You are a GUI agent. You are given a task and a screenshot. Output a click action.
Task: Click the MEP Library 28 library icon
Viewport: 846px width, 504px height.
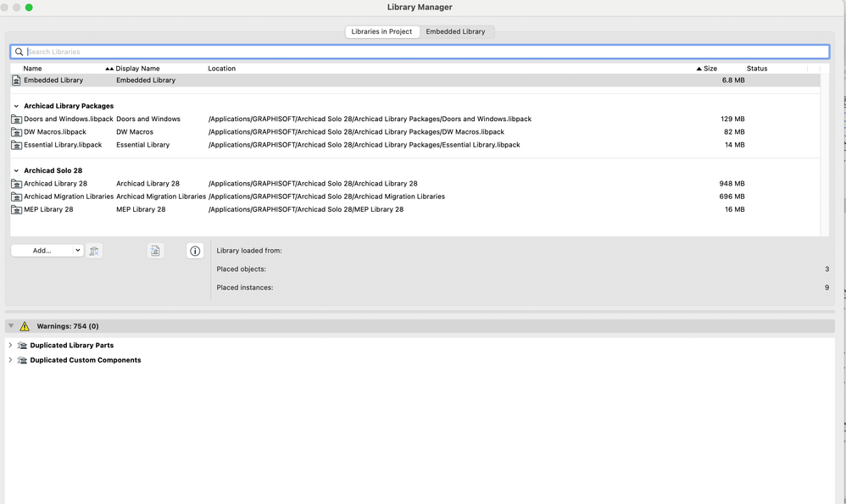click(x=16, y=209)
